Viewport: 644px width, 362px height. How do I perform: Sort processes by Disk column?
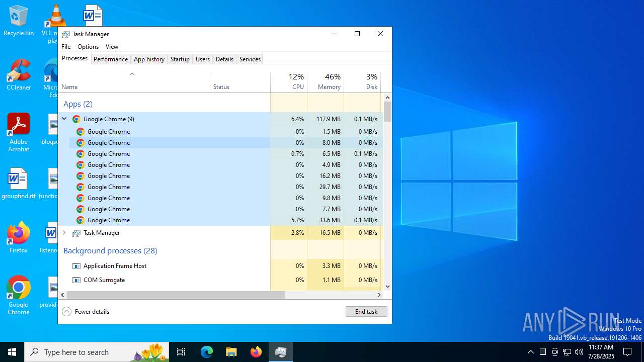[362, 82]
